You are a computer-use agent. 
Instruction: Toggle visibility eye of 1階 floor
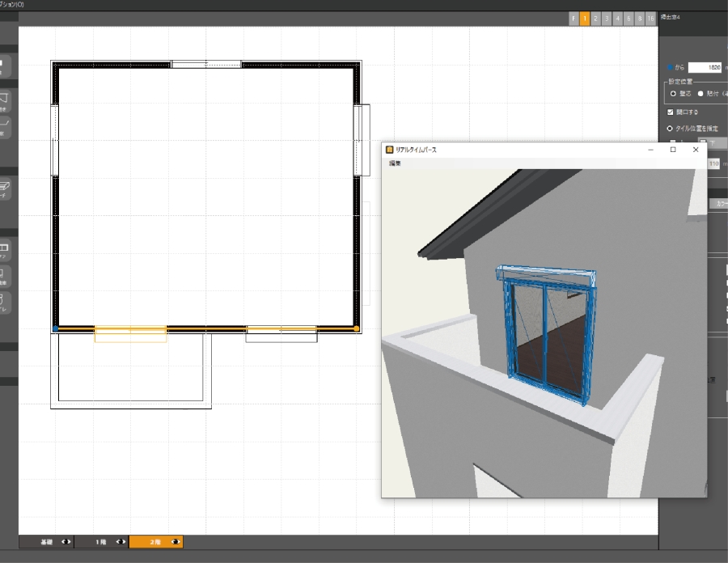click(x=121, y=542)
